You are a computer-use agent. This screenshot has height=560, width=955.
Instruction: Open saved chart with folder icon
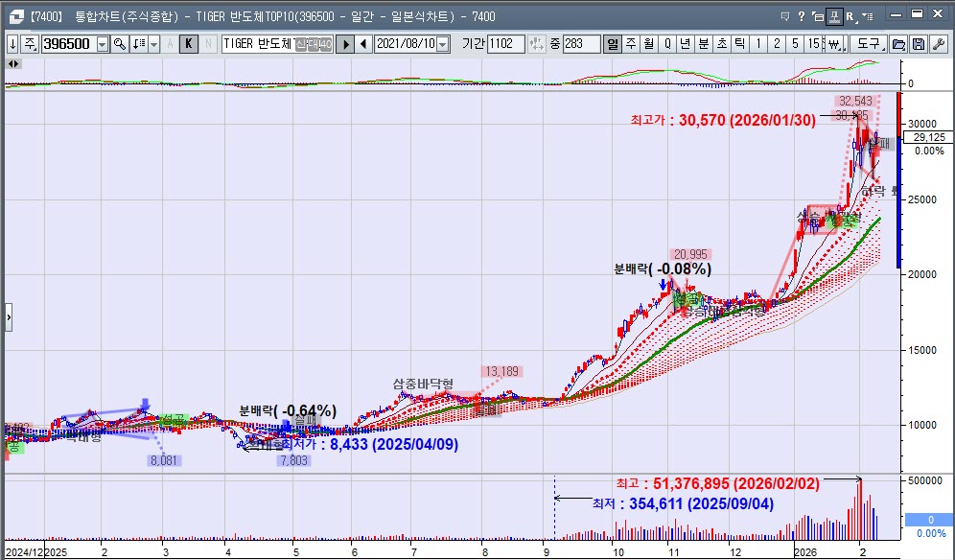click(x=898, y=44)
